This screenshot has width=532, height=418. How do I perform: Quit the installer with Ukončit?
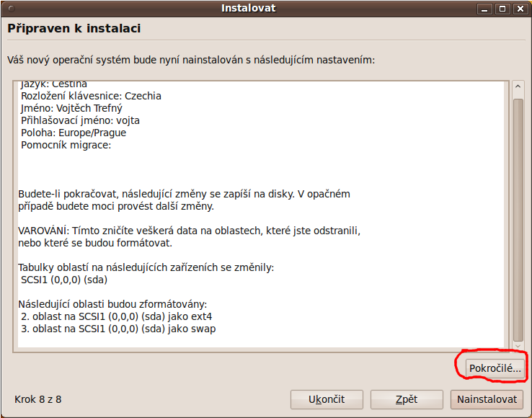pyautogui.click(x=327, y=399)
